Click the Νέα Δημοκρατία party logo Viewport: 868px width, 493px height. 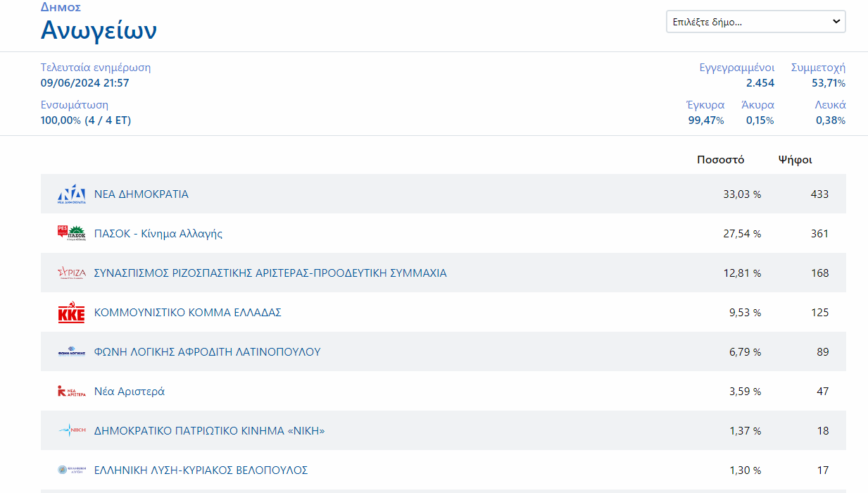(x=71, y=194)
